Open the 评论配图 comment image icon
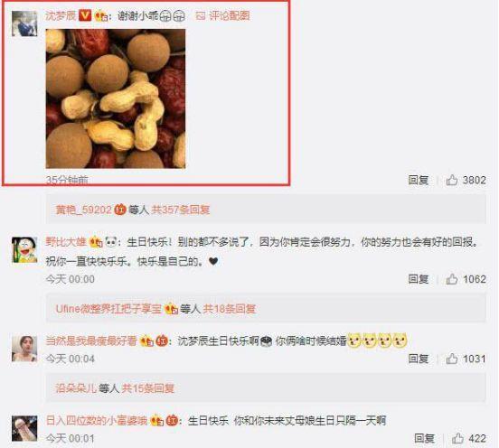This screenshot has width=499, height=448. click(201, 16)
